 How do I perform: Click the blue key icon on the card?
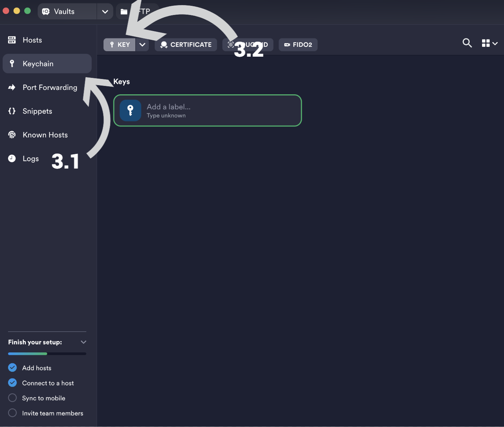(130, 110)
